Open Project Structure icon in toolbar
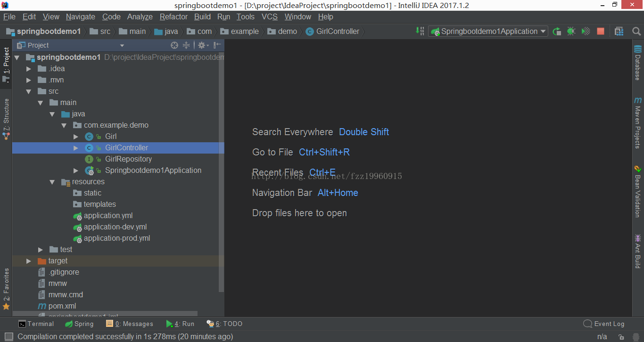Viewport: 644px width, 342px height. 619,31
